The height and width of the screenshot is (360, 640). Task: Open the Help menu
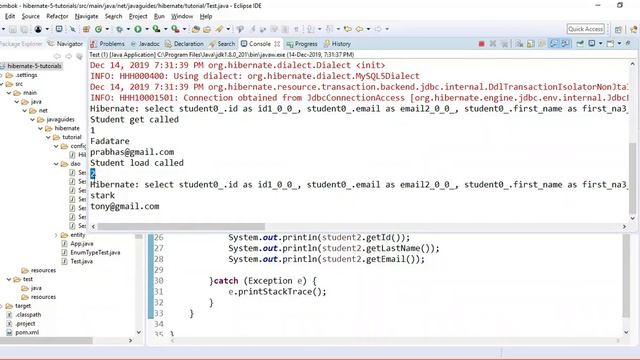(206, 16)
